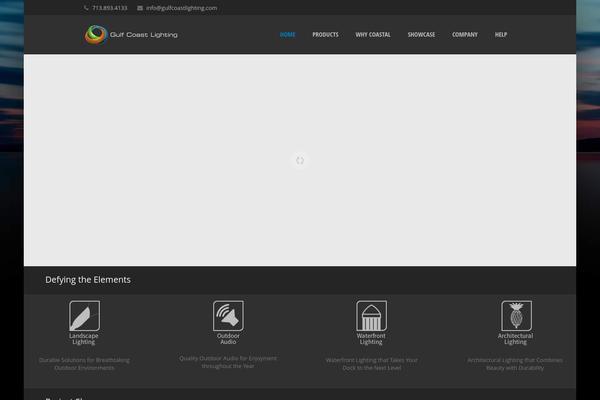Viewport: 600px width, 400px height.
Task: Click 'Durable Solutions for Breathtaking Outdoor Environments' text
Action: tap(84, 364)
